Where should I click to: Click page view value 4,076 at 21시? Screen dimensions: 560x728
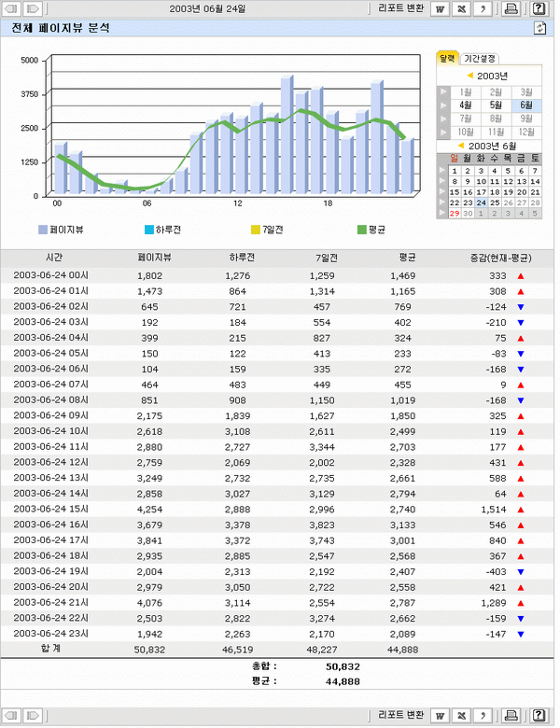tap(149, 603)
